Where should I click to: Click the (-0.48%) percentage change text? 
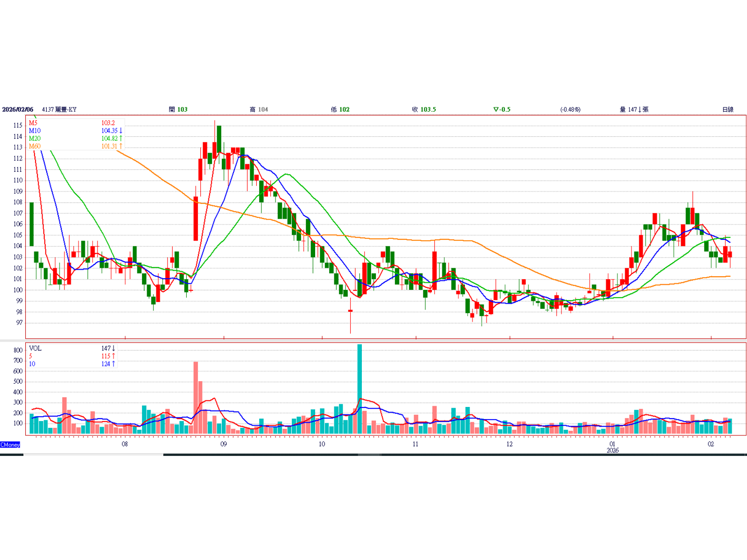click(570, 110)
